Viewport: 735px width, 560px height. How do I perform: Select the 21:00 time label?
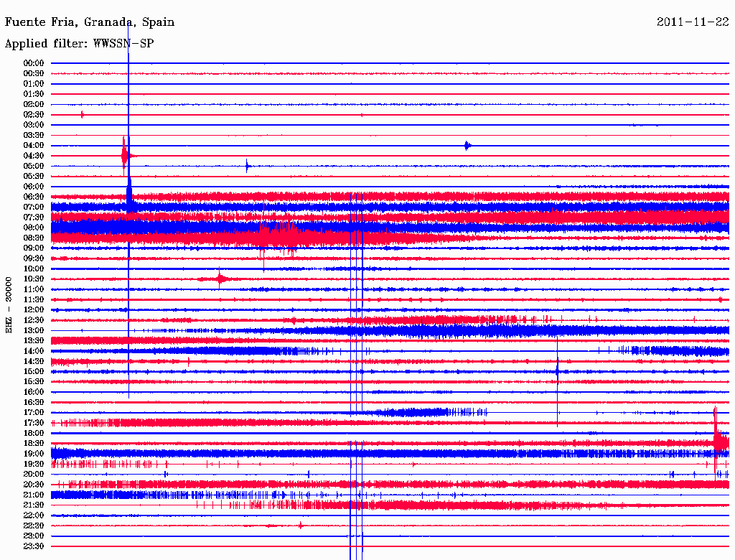tap(34, 495)
